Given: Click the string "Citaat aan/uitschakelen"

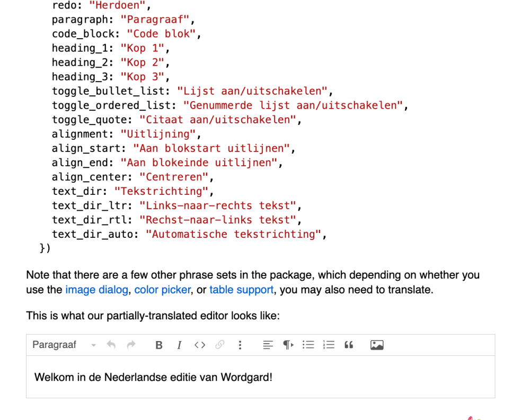Looking at the screenshot, I should (218, 120).
